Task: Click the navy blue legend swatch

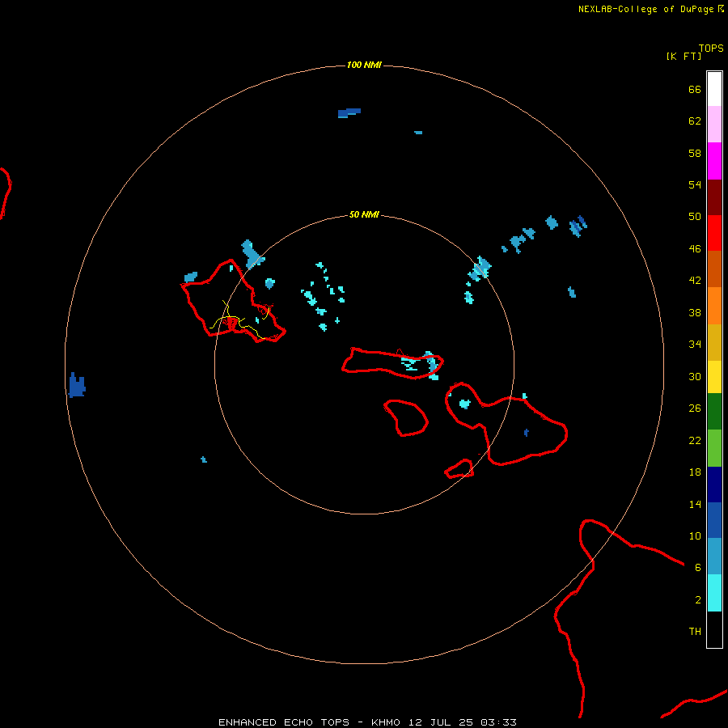Action: (x=714, y=485)
